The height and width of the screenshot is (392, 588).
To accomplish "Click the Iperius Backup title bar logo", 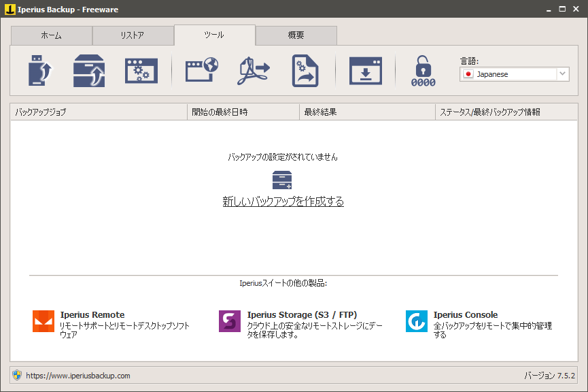I will click(10, 9).
